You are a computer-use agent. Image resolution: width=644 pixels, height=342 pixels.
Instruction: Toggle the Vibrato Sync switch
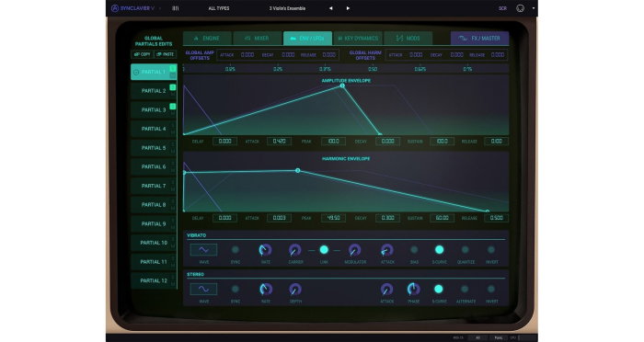236,250
